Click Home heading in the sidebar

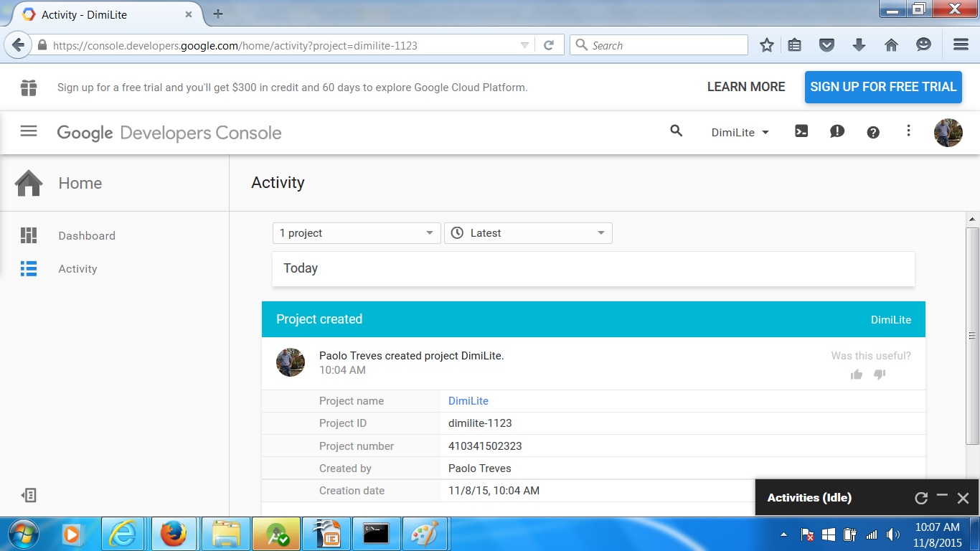80,183
